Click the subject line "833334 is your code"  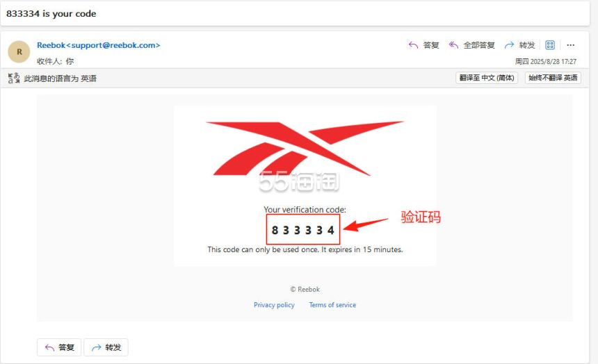[51, 14]
